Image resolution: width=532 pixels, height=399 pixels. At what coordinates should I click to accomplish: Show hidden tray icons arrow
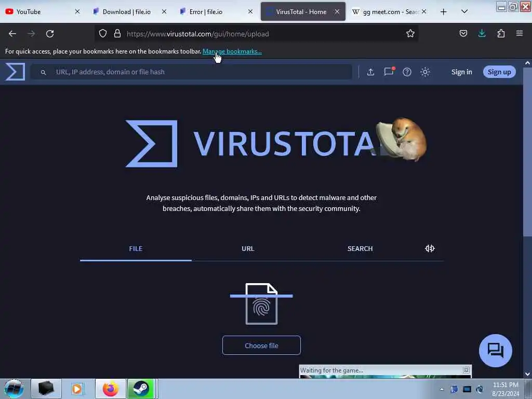click(442, 389)
